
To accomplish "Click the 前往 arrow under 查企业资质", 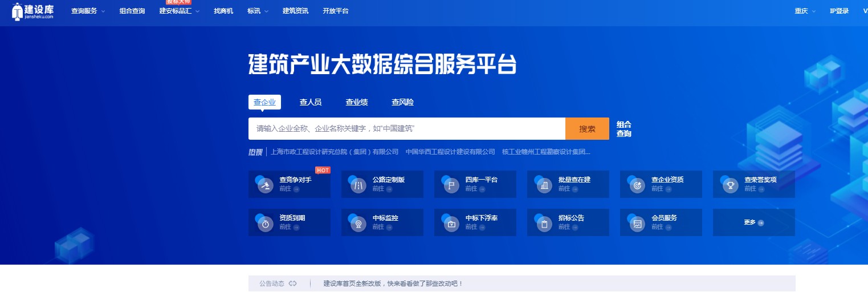I will point(668,189).
